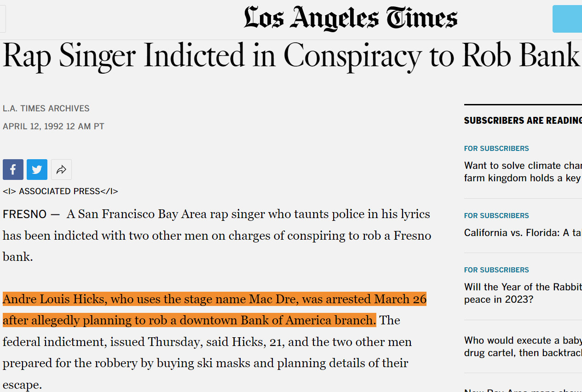This screenshot has width=582, height=392.
Task: Click 'For Subscribers' label above Year of Rabbit
Action: [496, 270]
